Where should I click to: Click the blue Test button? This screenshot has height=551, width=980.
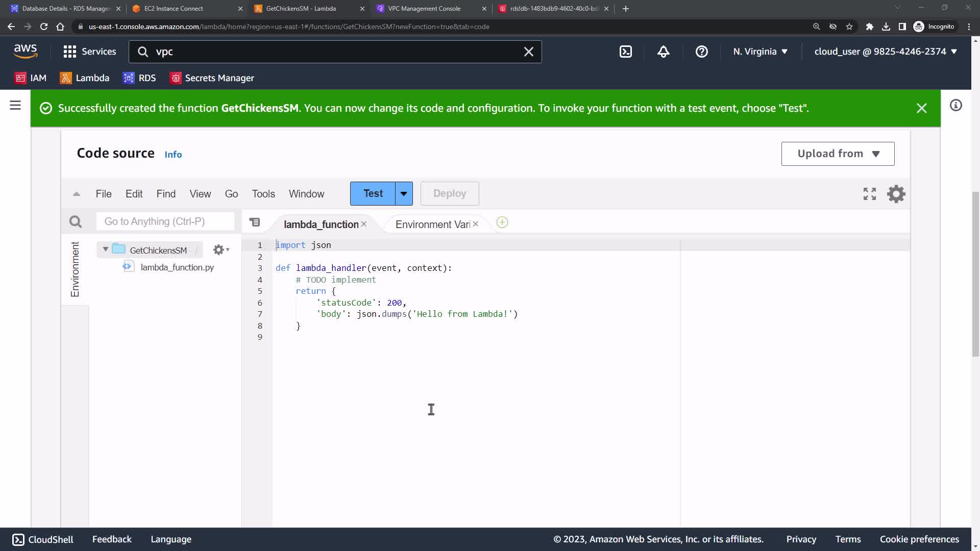coord(373,194)
